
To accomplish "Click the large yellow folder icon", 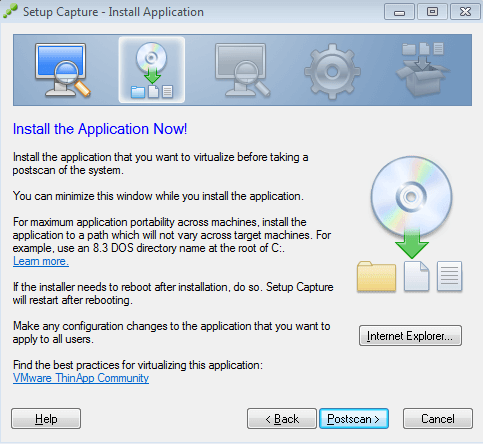I will coord(376,276).
